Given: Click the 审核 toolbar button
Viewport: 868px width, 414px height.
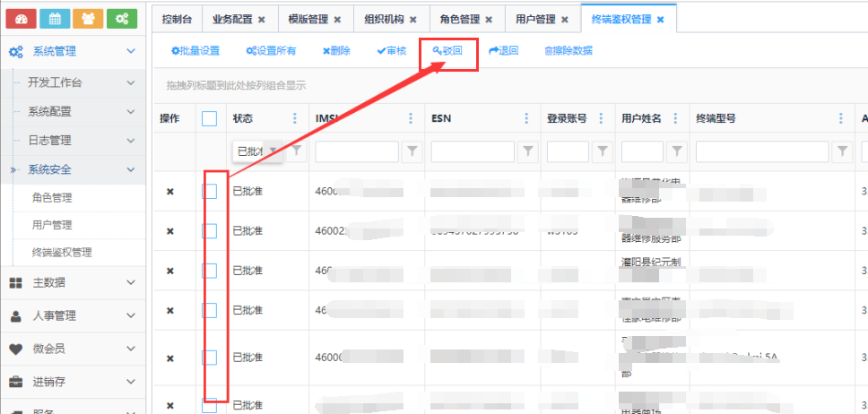Looking at the screenshot, I should [392, 51].
